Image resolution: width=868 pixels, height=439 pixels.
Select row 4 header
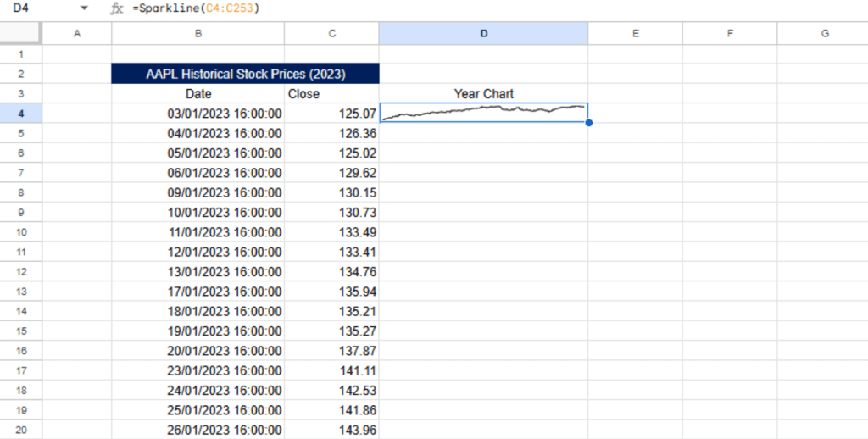(x=20, y=114)
